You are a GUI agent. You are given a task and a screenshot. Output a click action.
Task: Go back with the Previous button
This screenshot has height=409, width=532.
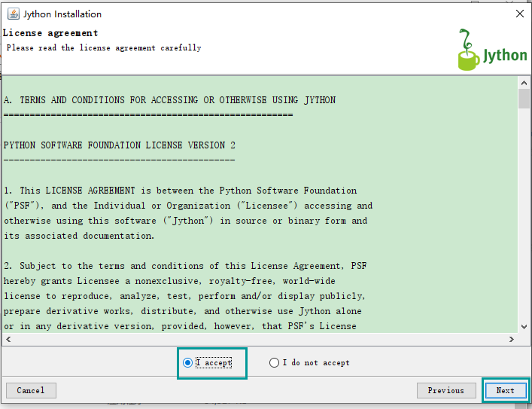coord(445,390)
